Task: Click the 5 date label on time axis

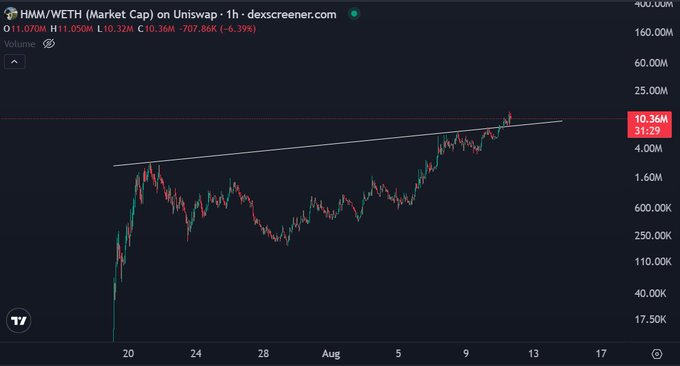Action: click(398, 353)
